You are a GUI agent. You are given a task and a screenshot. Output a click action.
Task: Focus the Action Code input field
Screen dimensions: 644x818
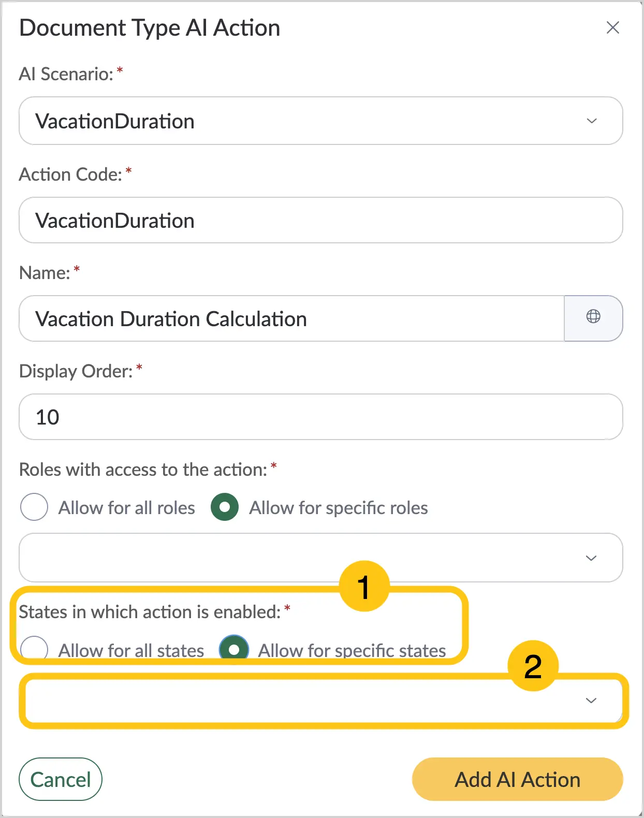pos(320,220)
